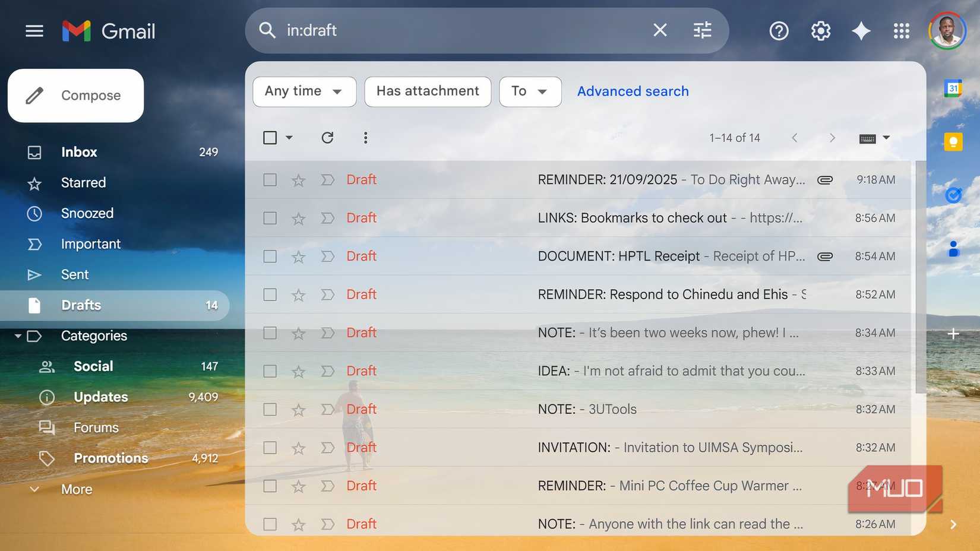Show search options sliders icon

point(702,30)
